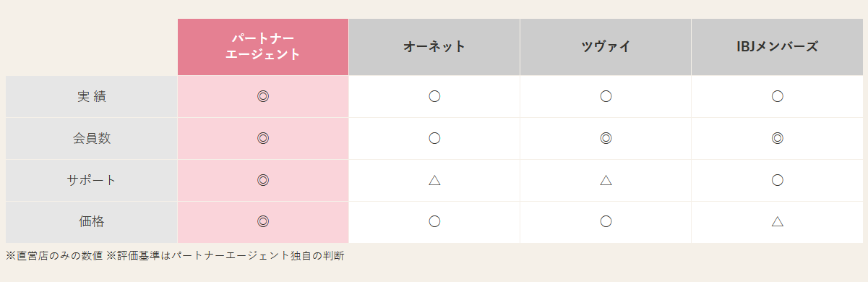Screen dimensions: 868x282
Task: Click the パートナーエージェント column header
Action: click(263, 47)
